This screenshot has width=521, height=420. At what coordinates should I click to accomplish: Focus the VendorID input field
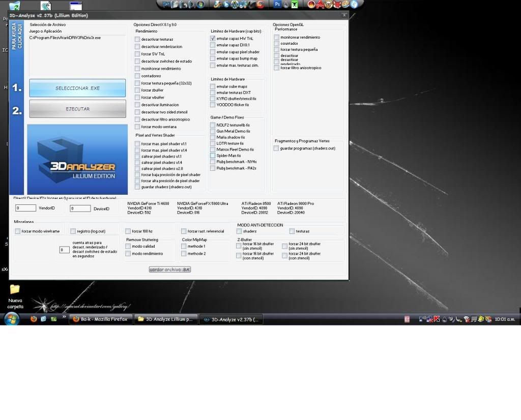click(x=25, y=208)
